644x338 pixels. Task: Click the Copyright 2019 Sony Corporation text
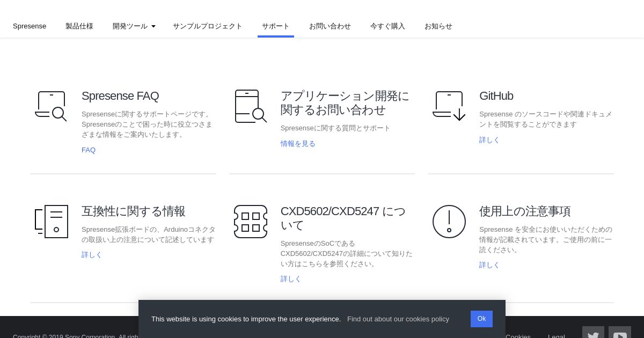point(76,336)
